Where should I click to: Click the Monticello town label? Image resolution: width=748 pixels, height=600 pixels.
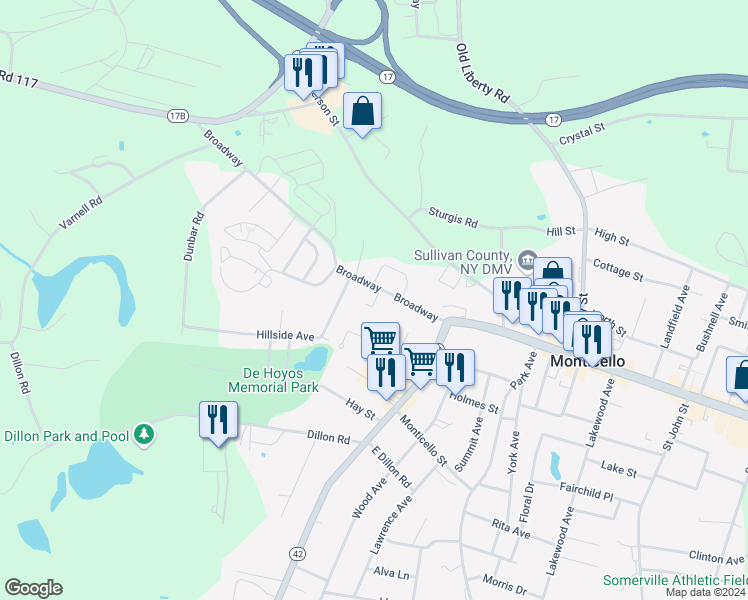click(x=587, y=361)
